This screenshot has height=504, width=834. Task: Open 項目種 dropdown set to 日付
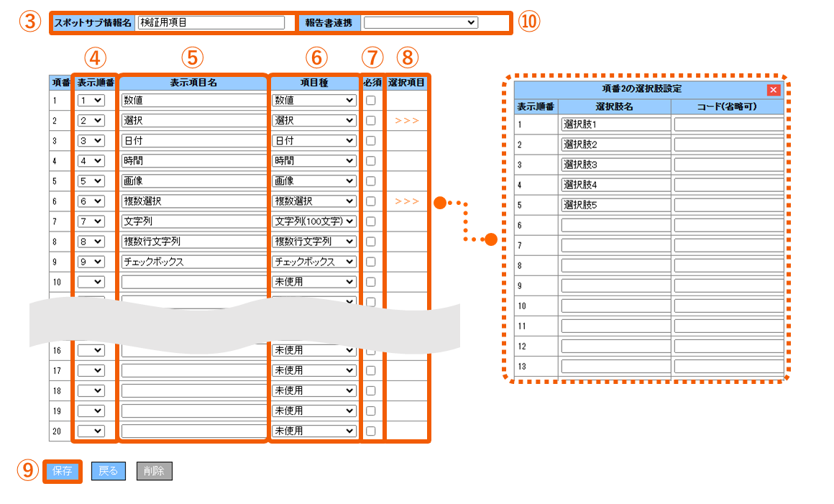coord(313,141)
